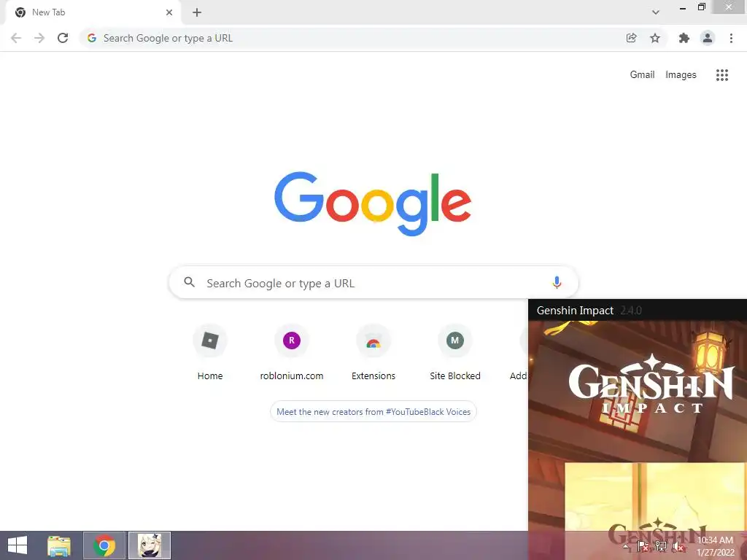
Task: Show hidden tray icons arrow
Action: point(626,547)
